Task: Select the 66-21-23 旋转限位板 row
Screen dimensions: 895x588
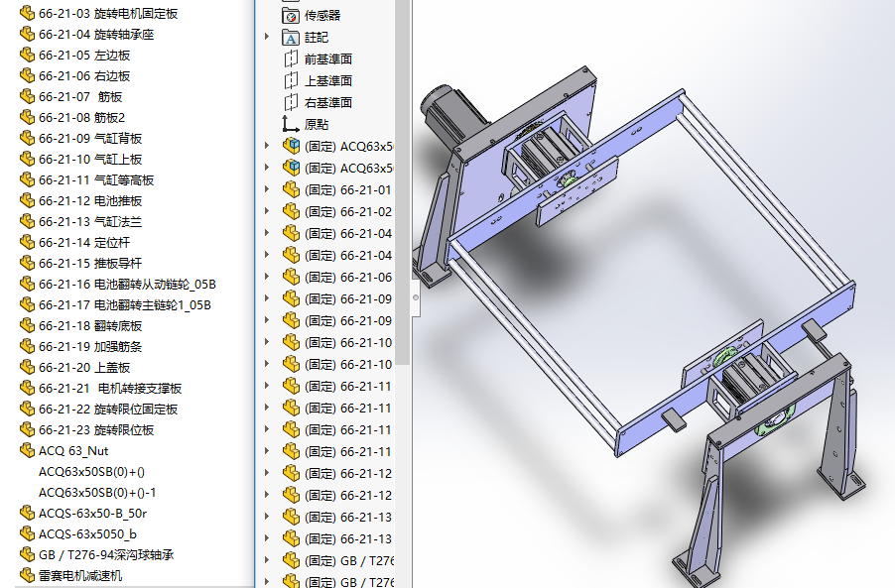Action: click(x=86, y=430)
